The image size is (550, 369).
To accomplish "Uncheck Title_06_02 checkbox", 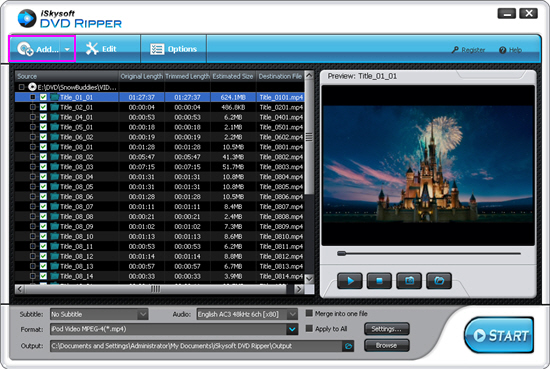I will [43, 137].
